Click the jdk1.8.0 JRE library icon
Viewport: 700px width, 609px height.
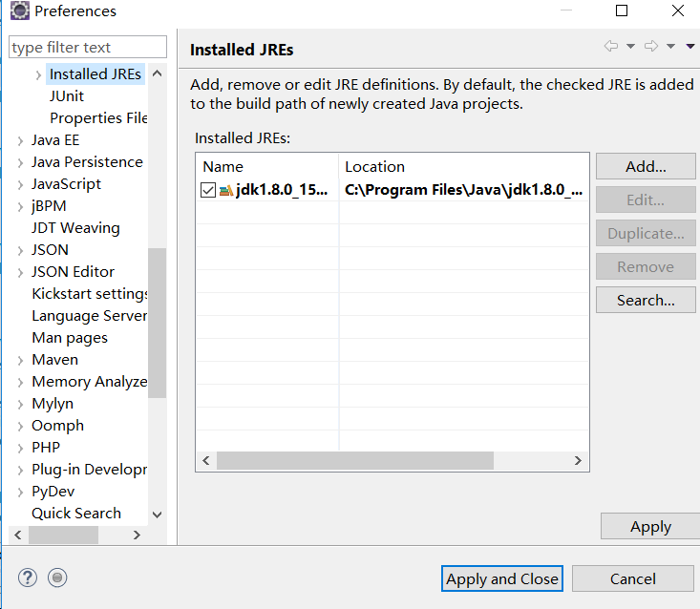click(x=226, y=191)
